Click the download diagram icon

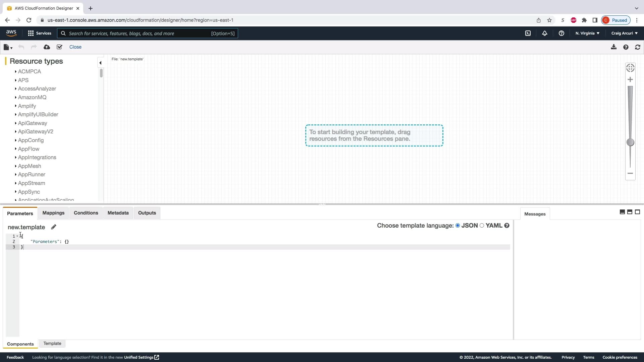pyautogui.click(x=613, y=47)
